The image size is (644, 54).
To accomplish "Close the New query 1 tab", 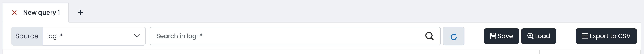I will coord(15,13).
